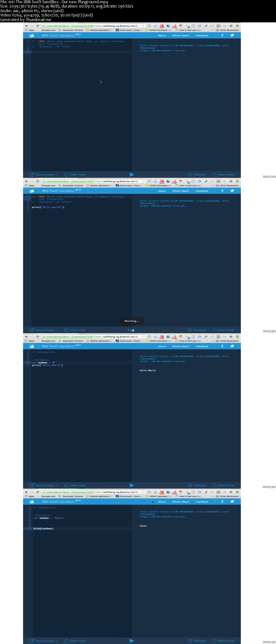Open NOOK Developer bookmark in the 00:03:50 frame

tap(159, 186)
